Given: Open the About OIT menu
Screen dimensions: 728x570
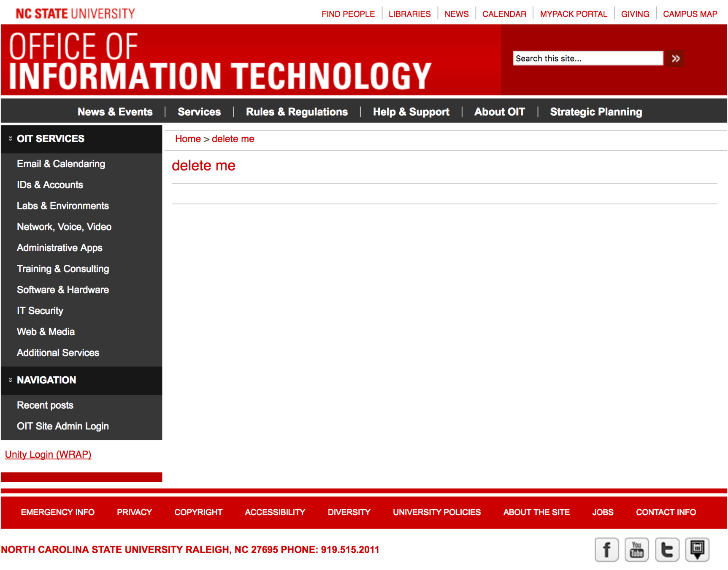Looking at the screenshot, I should pyautogui.click(x=500, y=112).
